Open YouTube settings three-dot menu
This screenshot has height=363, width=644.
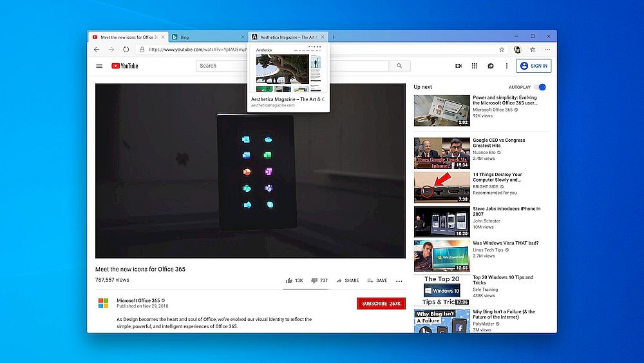pyautogui.click(x=507, y=66)
